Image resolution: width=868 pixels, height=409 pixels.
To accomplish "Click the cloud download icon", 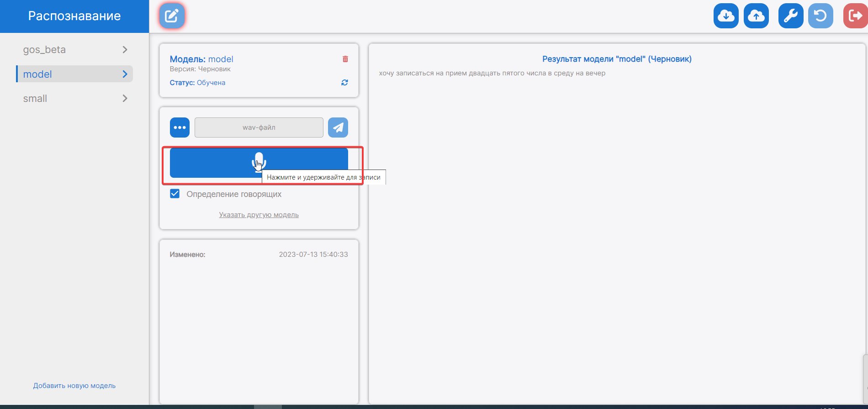I will click(x=726, y=16).
